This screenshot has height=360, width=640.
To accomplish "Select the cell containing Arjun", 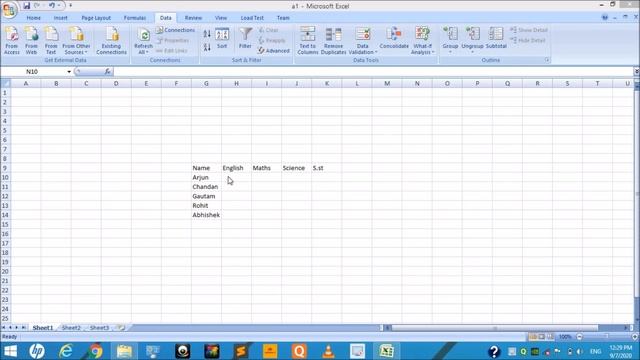I will pyautogui.click(x=206, y=178).
